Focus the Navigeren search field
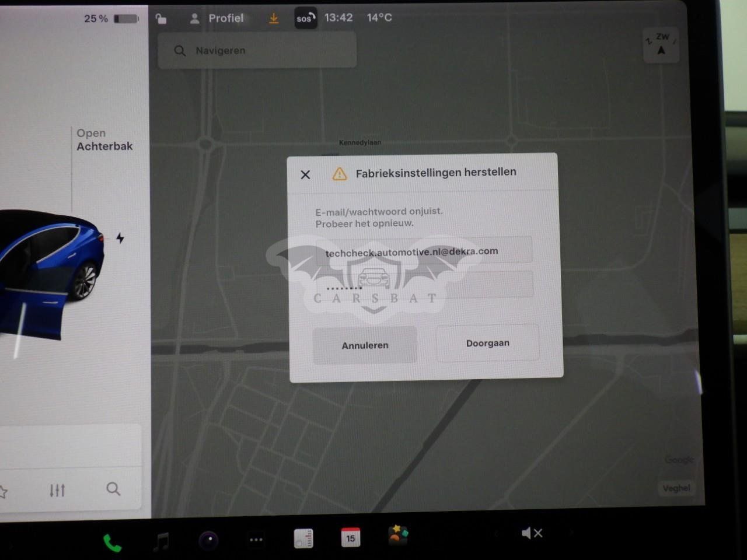 pos(257,50)
